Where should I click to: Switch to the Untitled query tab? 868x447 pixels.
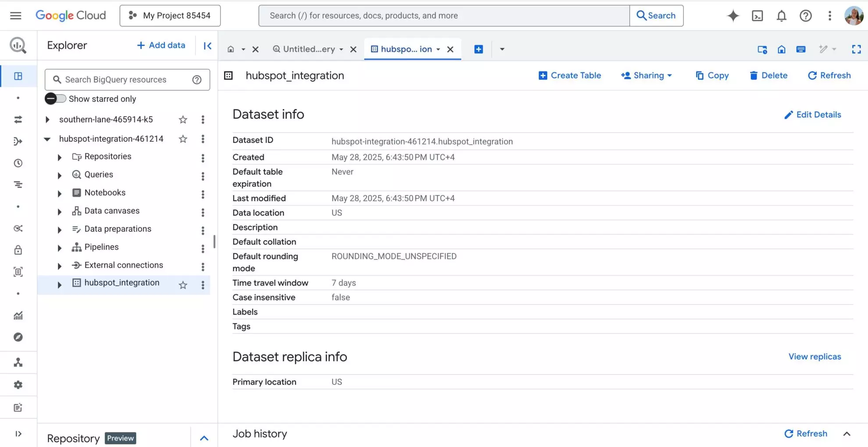tap(304, 49)
